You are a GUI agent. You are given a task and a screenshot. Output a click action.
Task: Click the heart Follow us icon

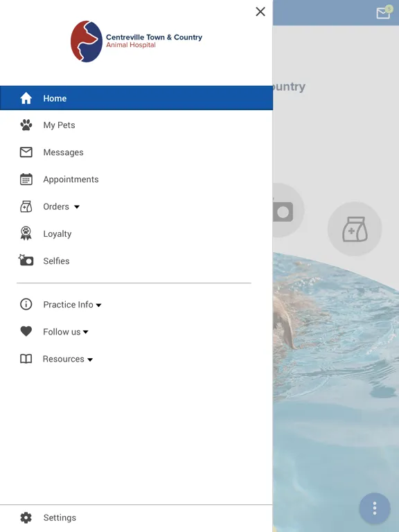click(26, 331)
